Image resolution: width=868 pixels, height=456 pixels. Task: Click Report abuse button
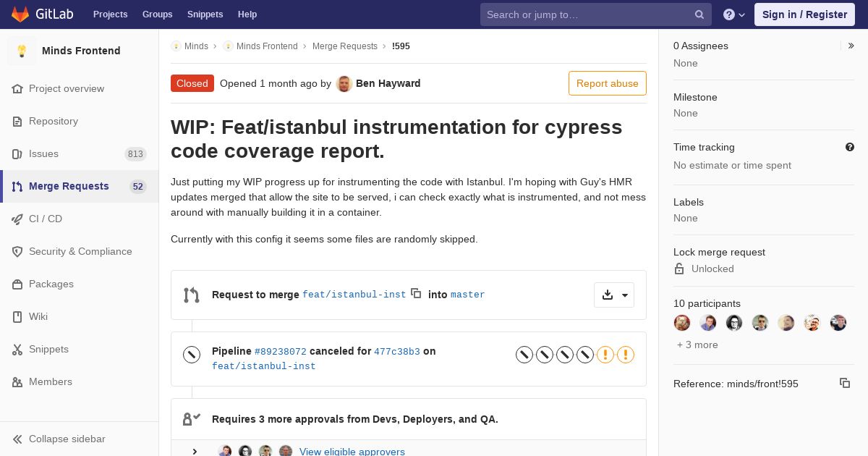[608, 83]
